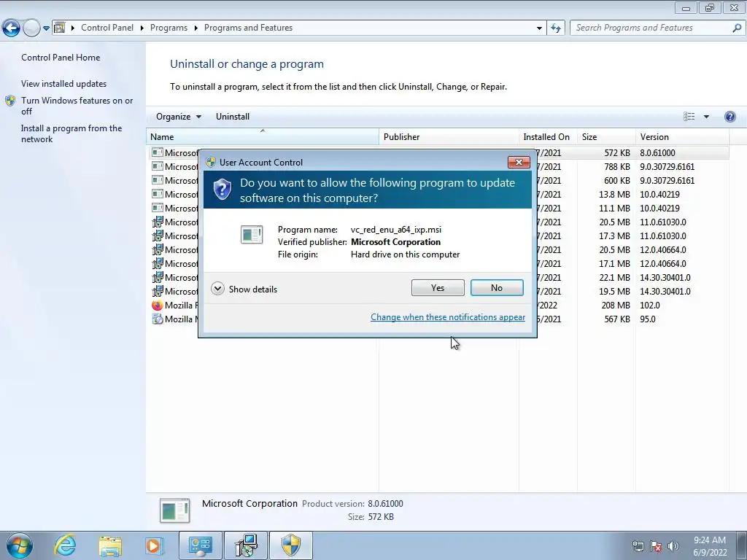This screenshot has width=747, height=560.
Task: Switch to the installer taskbar item
Action: [247, 545]
